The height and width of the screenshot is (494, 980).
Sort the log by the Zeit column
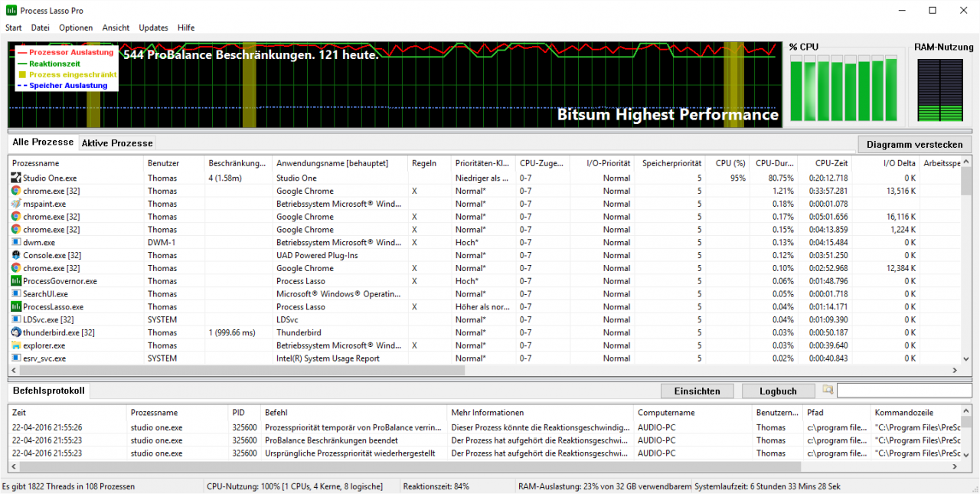(67, 412)
